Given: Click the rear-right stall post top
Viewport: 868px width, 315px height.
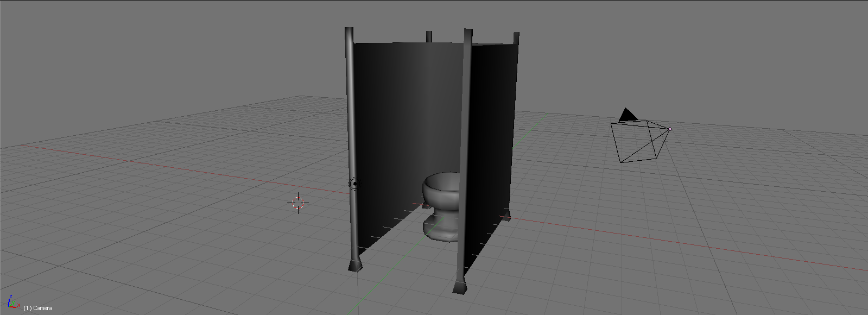Looking at the screenshot, I should pos(516,37).
